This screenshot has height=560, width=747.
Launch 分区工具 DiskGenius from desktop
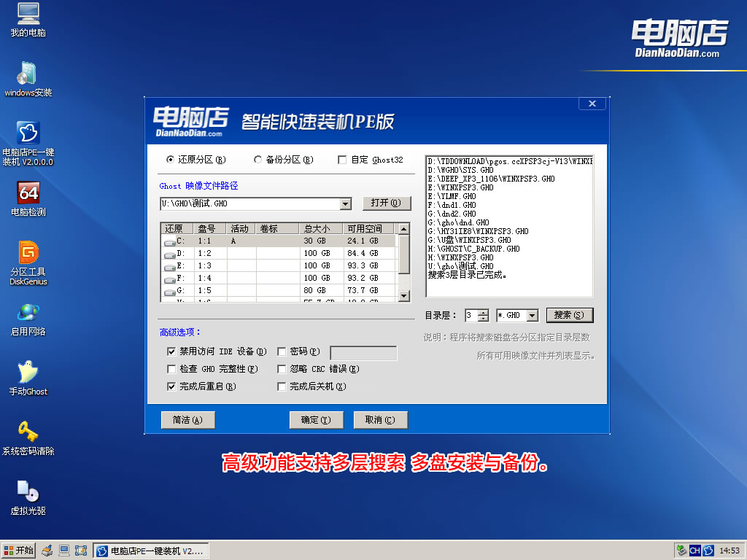(x=28, y=262)
